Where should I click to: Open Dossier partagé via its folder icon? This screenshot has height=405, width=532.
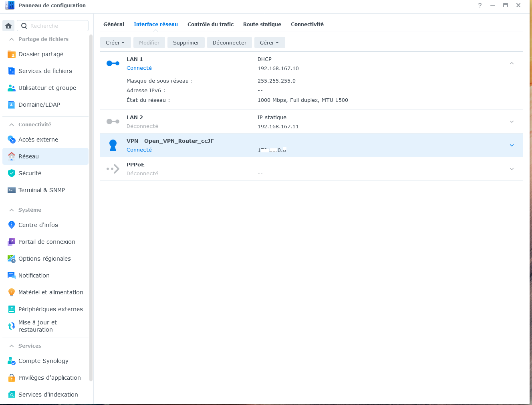tap(12, 54)
